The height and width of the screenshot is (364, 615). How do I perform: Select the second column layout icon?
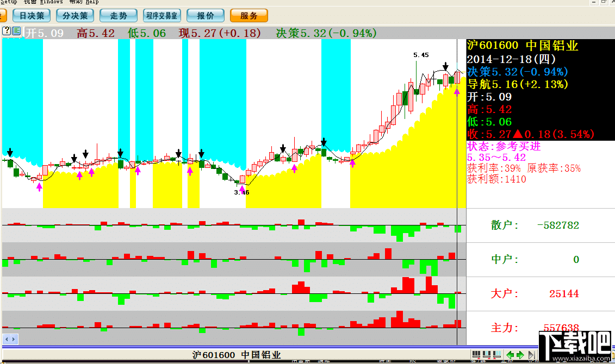(486, 355)
